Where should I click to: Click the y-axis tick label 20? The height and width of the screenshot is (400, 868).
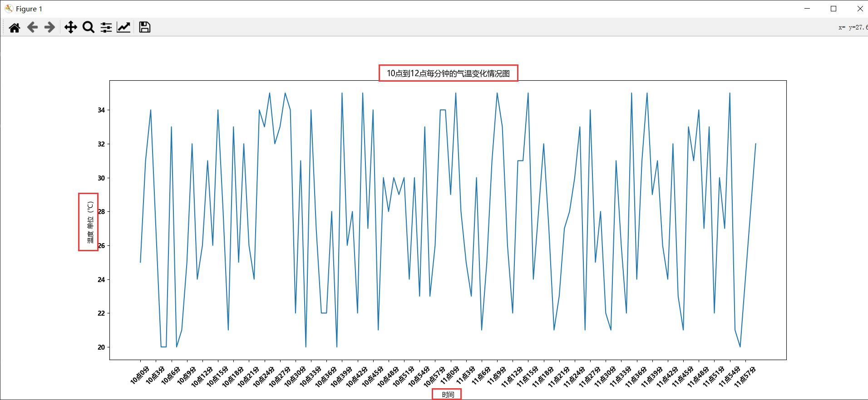click(101, 347)
